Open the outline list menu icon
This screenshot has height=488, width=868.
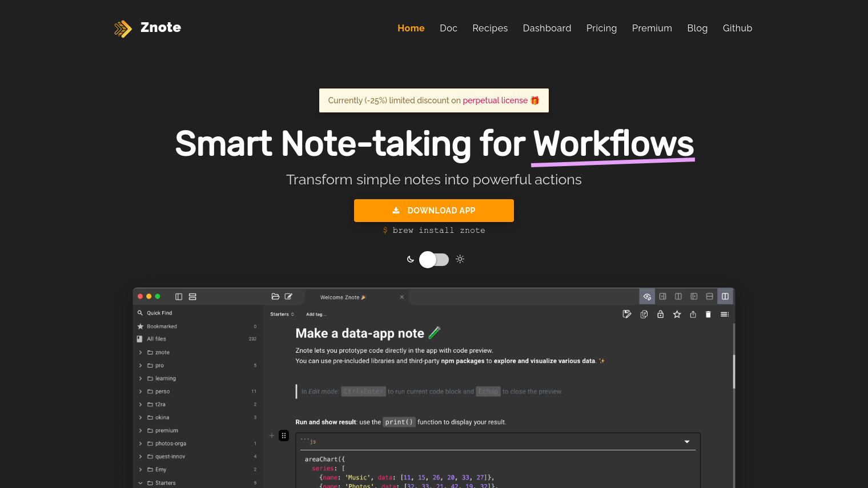[725, 314]
